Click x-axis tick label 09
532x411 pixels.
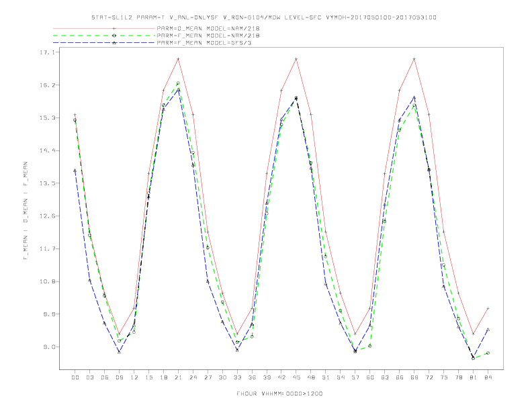pyautogui.click(x=119, y=377)
